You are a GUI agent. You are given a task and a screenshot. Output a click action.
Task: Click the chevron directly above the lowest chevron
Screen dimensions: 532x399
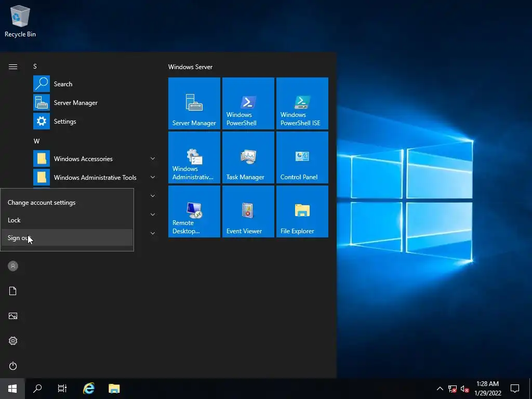coord(153,215)
